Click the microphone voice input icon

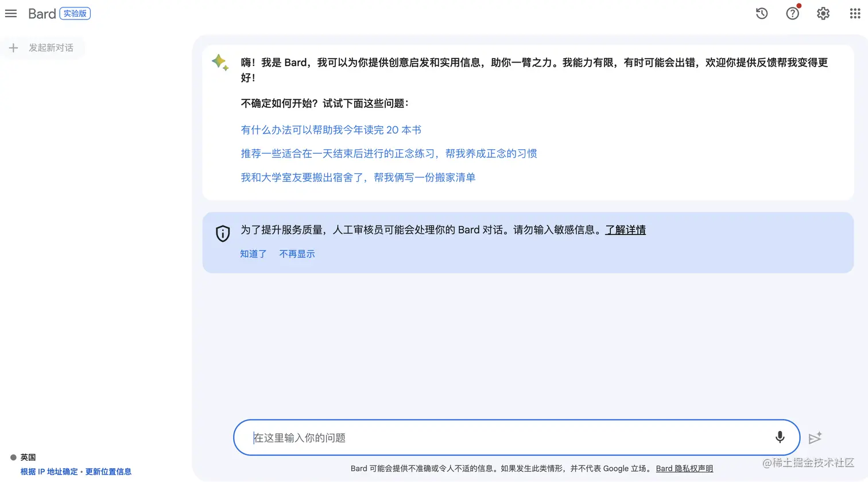pos(780,437)
